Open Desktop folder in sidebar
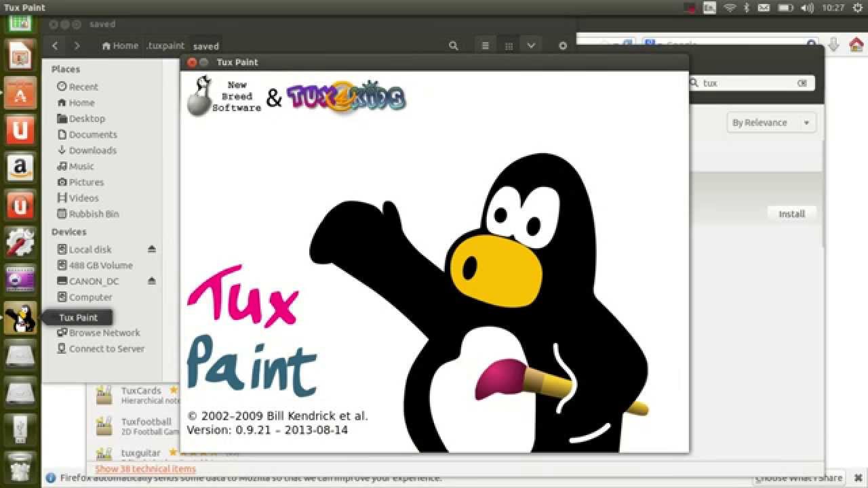The width and height of the screenshot is (868, 488). click(x=81, y=119)
